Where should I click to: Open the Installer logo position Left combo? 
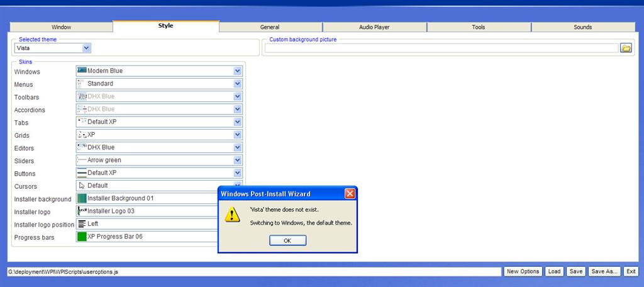148,223
